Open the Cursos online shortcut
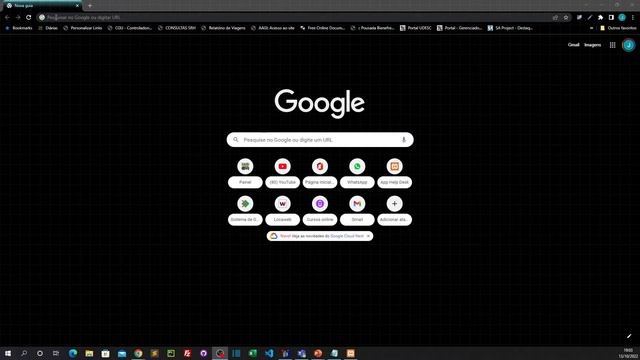 [x=320, y=210]
